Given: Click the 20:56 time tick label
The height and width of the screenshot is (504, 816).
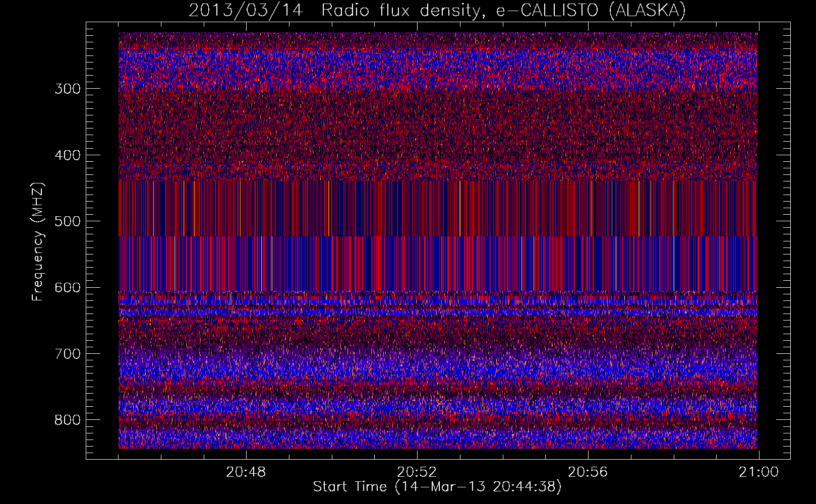Looking at the screenshot, I should click(588, 472).
